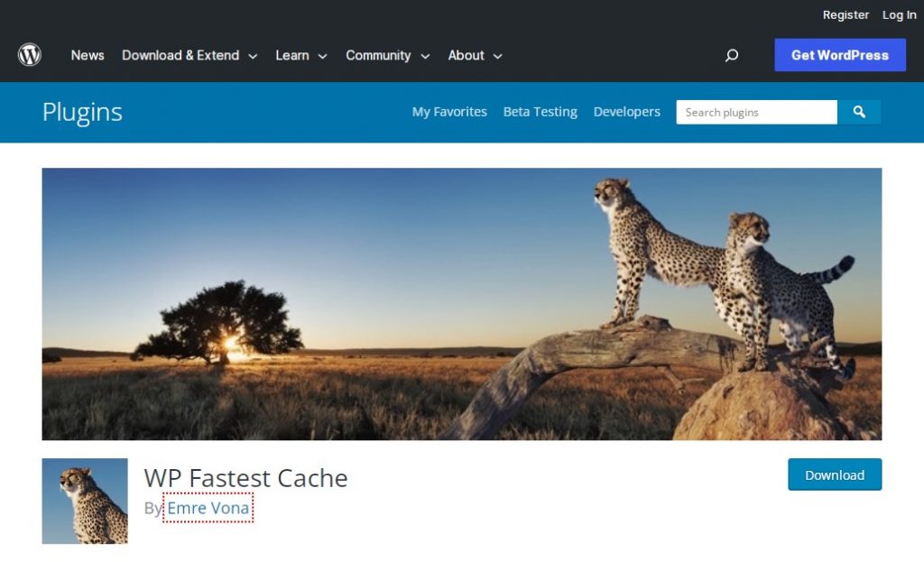Click the WordPress logo icon

pyautogui.click(x=30, y=55)
